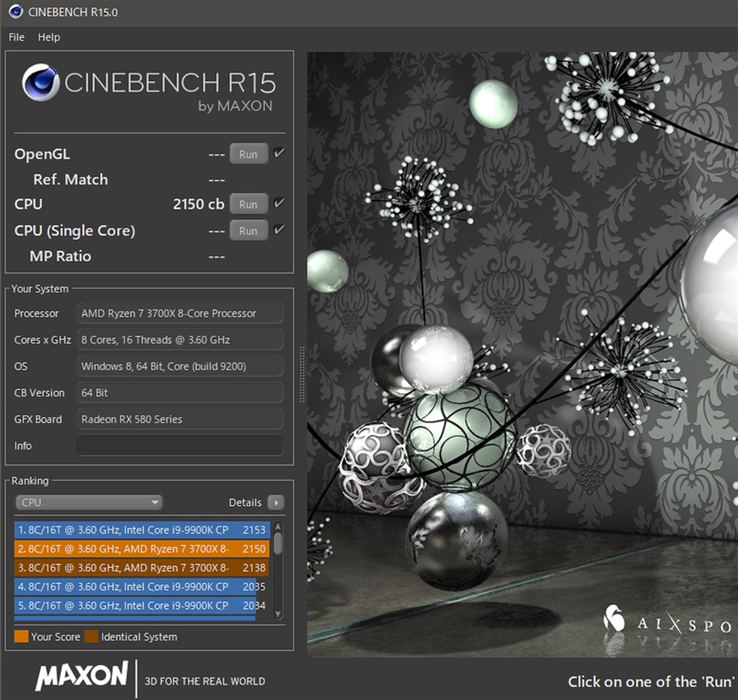The image size is (738, 700).
Task: Click the brown Identical System legend swatch
Action: [x=92, y=637]
